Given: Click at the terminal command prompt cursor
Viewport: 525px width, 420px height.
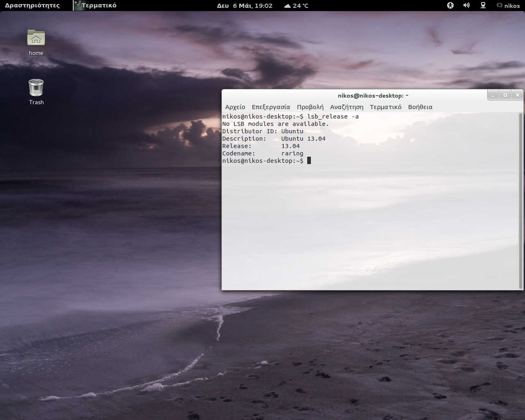Looking at the screenshot, I should [309, 161].
